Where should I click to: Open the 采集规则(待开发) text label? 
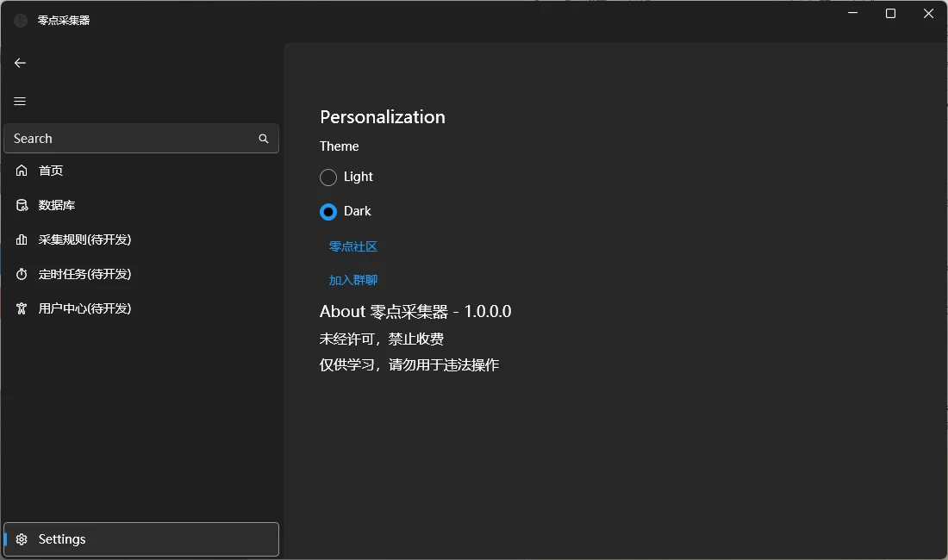(x=84, y=240)
